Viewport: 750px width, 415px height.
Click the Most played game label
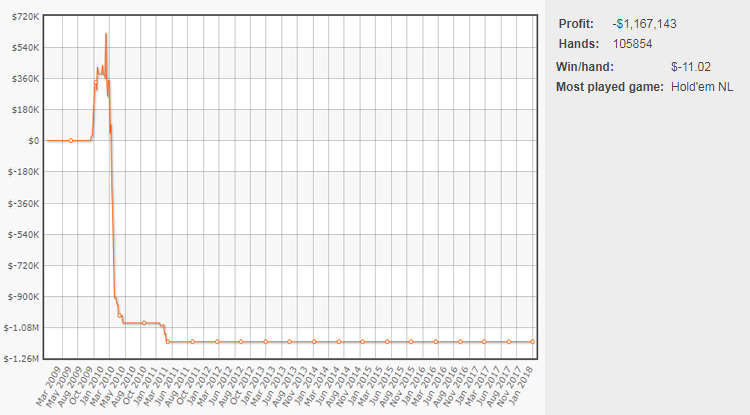click(x=609, y=87)
